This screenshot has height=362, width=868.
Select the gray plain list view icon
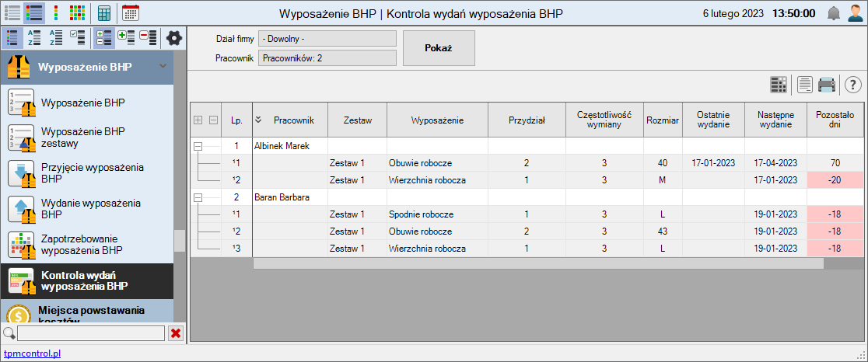coord(12,12)
